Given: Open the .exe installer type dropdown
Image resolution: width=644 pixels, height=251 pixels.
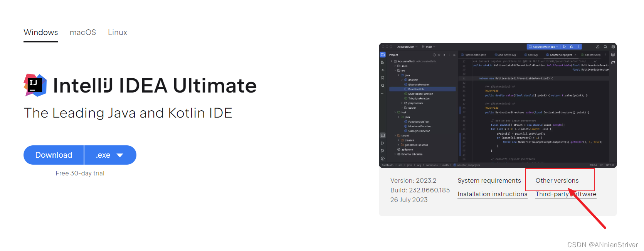Looking at the screenshot, I should (x=110, y=155).
